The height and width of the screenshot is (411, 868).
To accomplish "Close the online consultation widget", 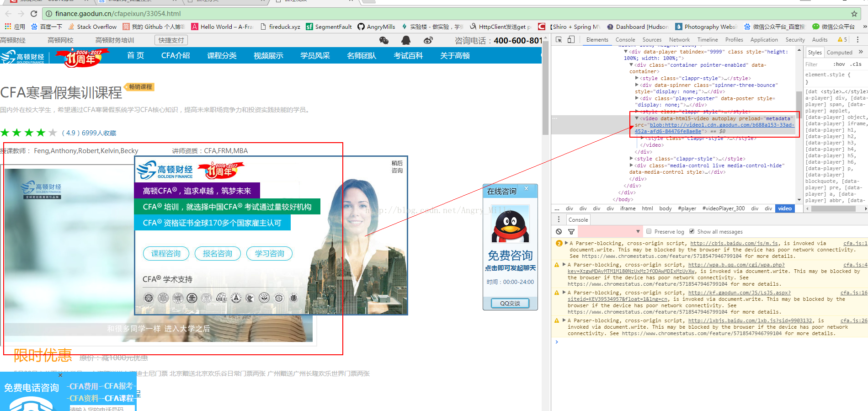I will tap(526, 188).
